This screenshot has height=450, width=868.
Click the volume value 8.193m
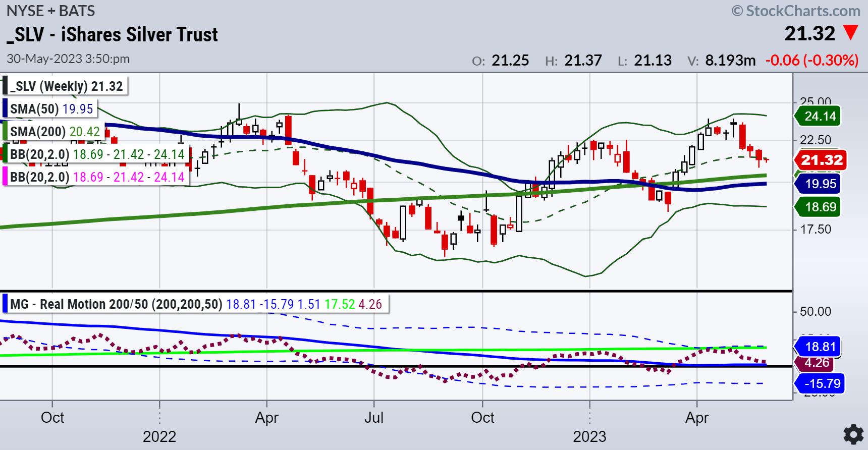point(730,61)
